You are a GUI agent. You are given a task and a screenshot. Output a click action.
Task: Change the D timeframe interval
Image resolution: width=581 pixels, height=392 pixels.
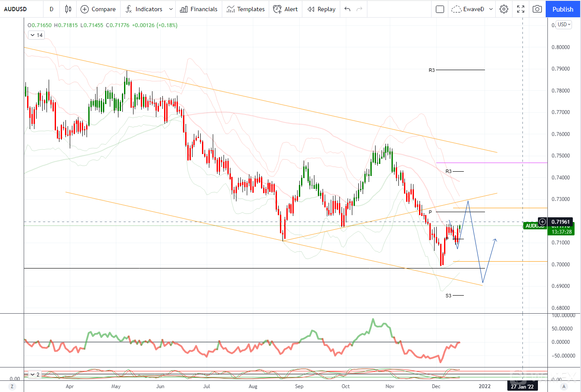[51, 9]
